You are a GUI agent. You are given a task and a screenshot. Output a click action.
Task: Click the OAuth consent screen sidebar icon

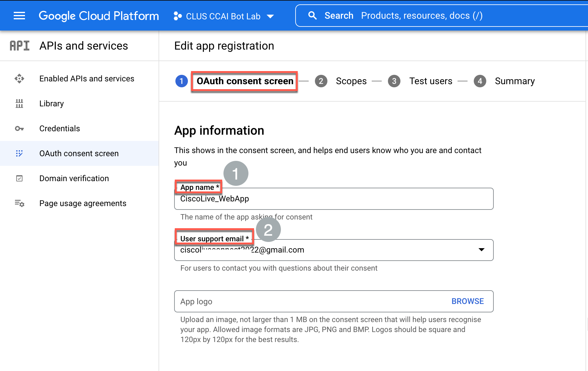[19, 153]
